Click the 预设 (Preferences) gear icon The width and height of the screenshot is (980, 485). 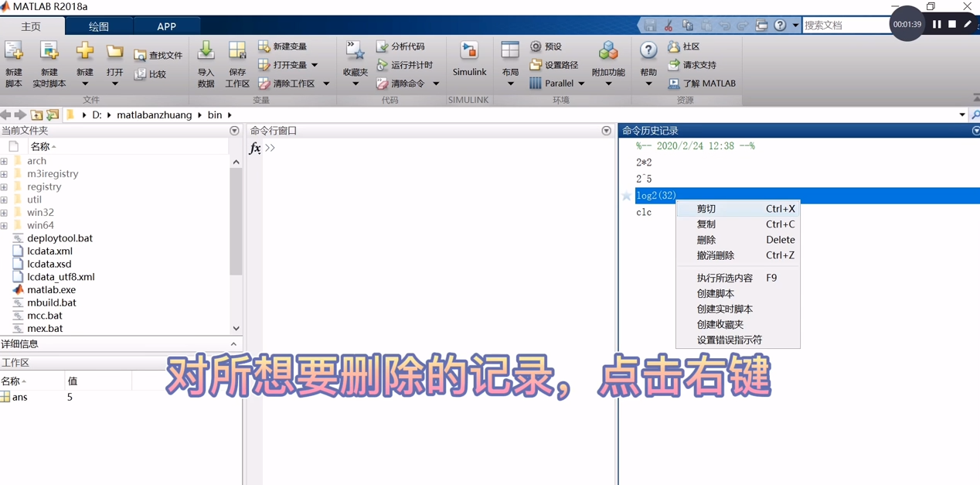click(x=536, y=46)
